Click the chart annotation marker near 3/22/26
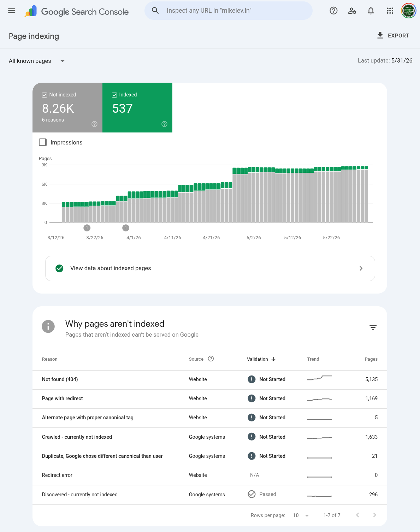Viewport: 420px width, 532px height. [87, 228]
